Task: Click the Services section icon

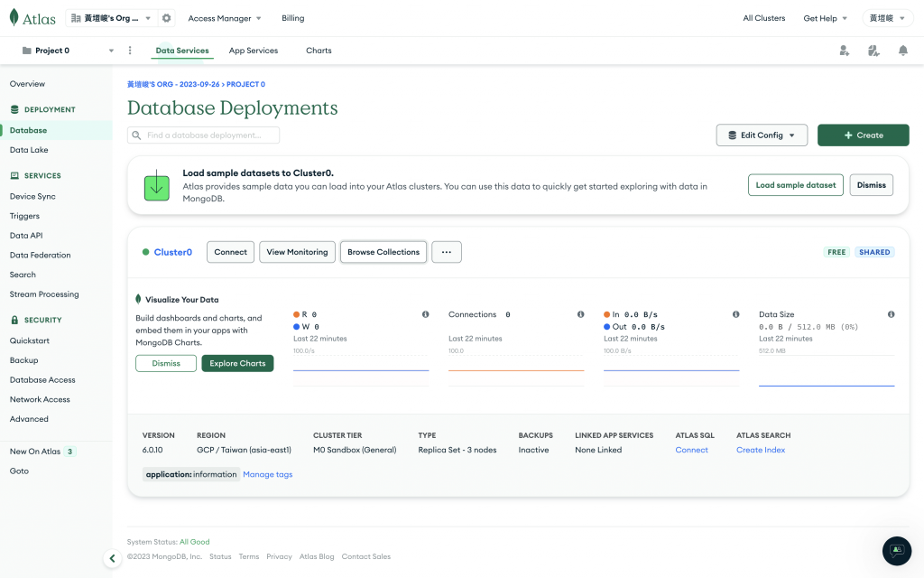Action: (x=14, y=175)
